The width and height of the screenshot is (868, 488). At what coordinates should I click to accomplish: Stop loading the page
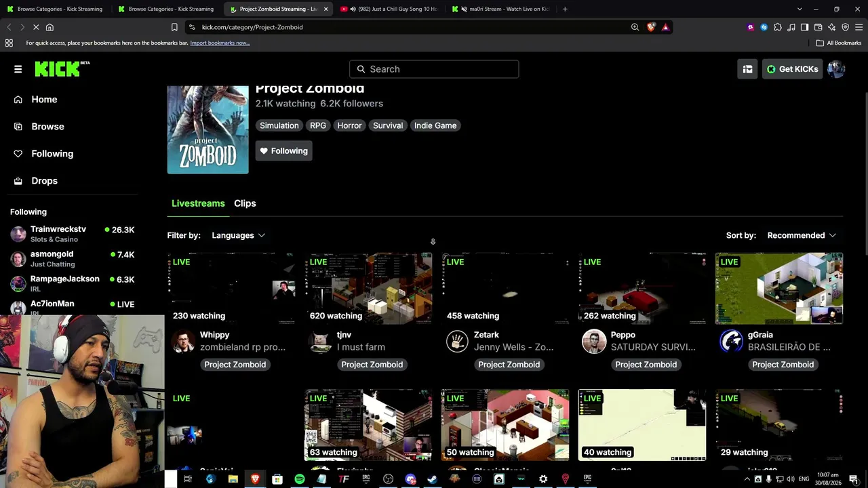[36, 27]
